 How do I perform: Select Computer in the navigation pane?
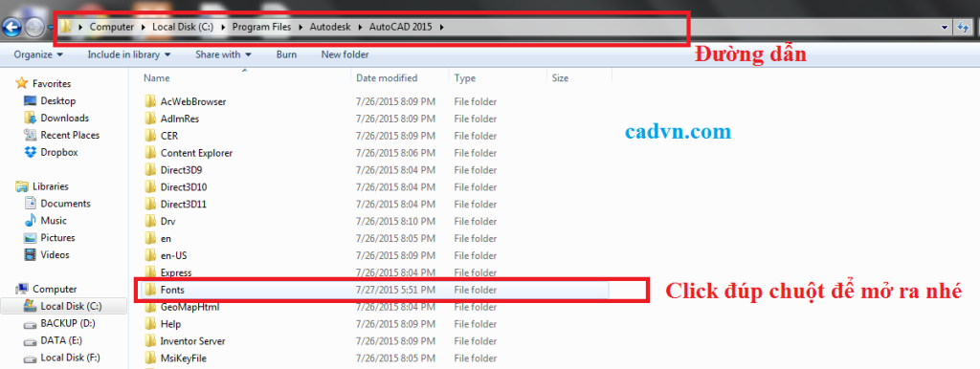pyautogui.click(x=55, y=289)
